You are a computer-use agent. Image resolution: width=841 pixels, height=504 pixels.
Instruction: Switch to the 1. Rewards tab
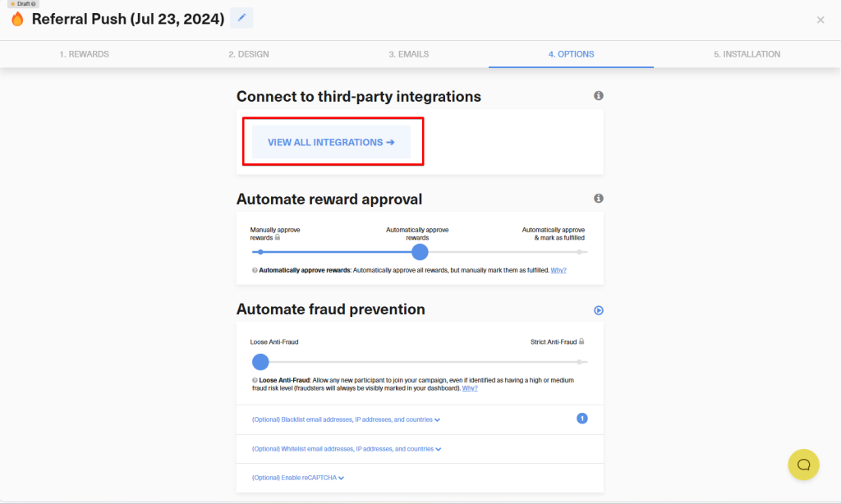point(84,54)
